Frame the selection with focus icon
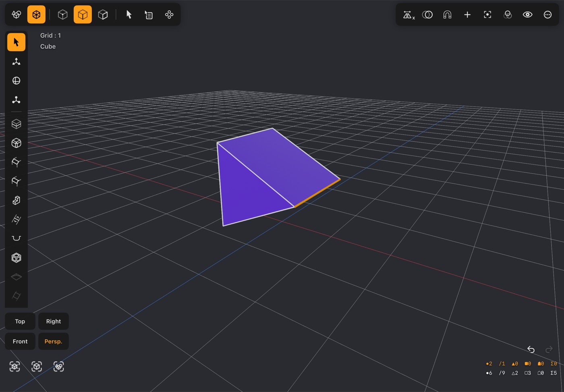 (x=487, y=15)
